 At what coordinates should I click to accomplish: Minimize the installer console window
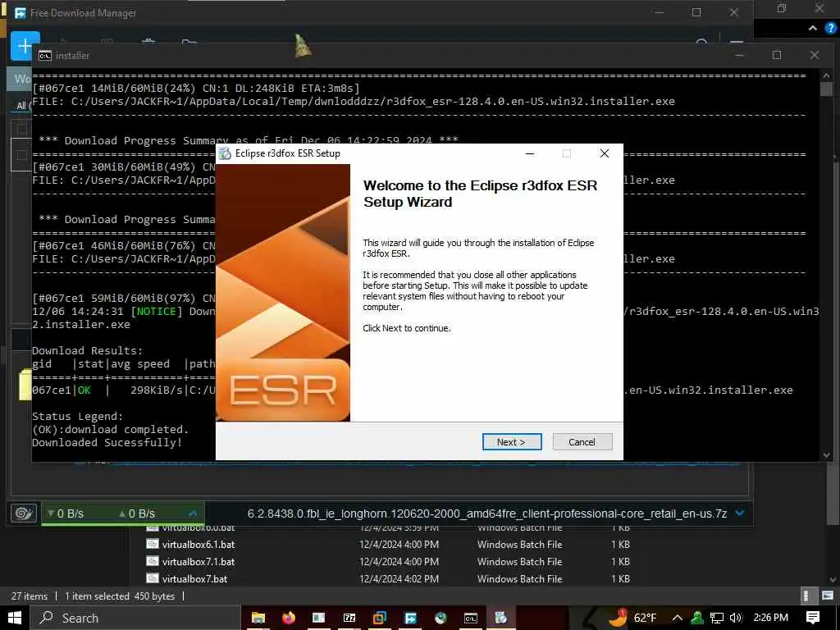click(739, 55)
